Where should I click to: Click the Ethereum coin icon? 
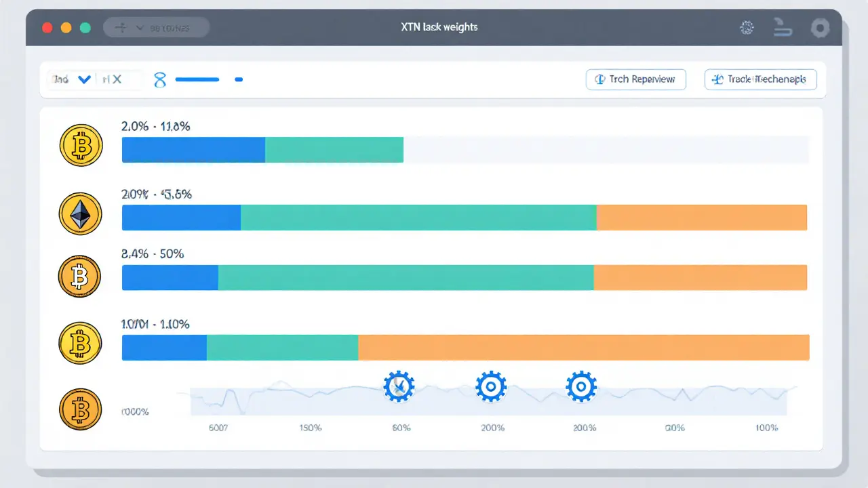[81, 214]
